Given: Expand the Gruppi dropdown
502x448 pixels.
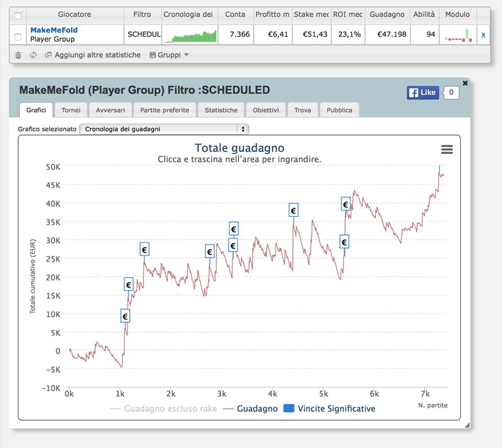Looking at the screenshot, I should click(x=169, y=55).
